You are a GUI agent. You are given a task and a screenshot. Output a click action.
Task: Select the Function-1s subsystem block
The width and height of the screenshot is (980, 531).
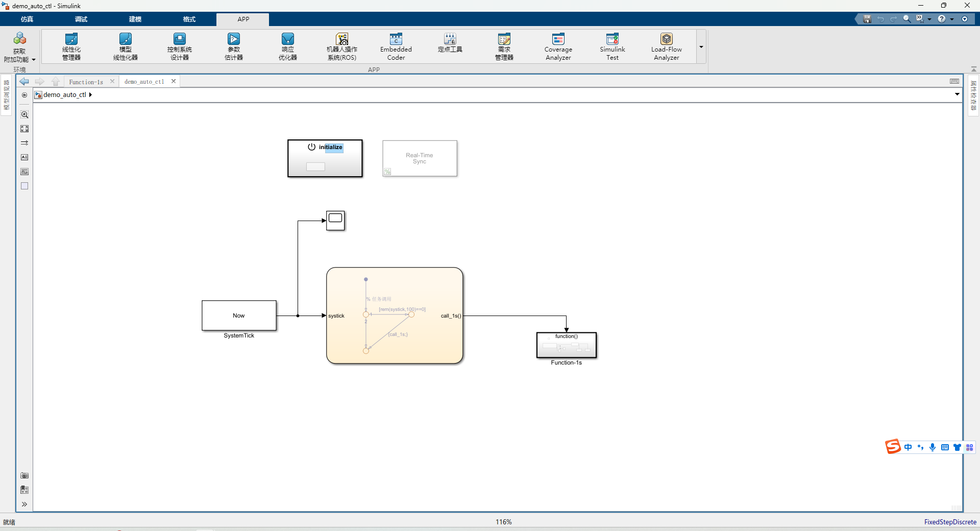click(567, 345)
